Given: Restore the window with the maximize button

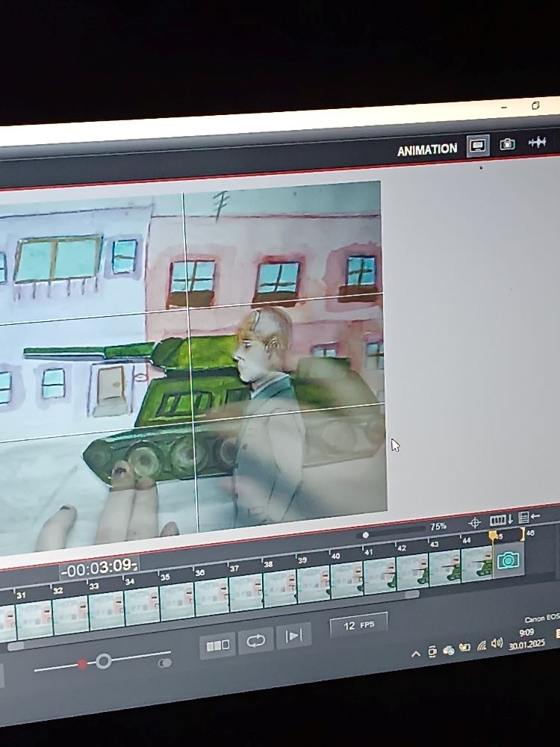Looking at the screenshot, I should [535, 105].
